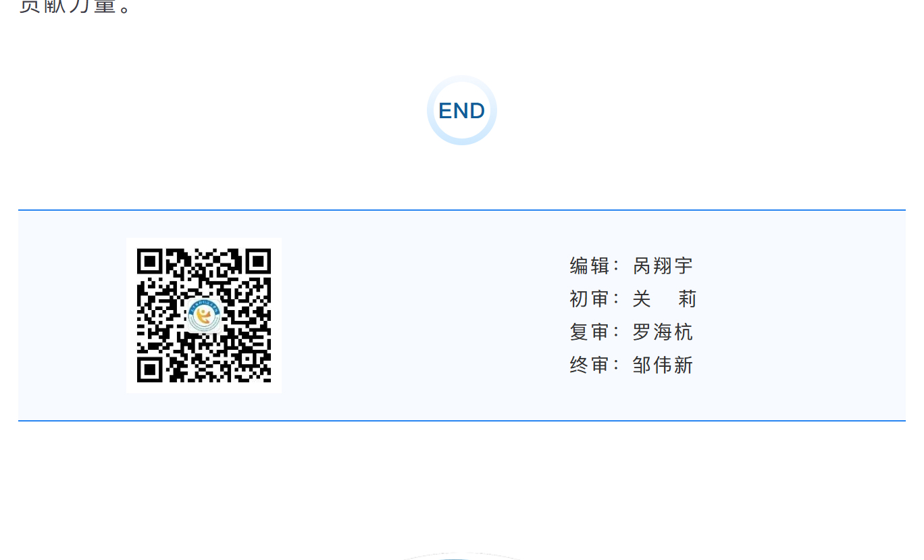The image size is (924, 560).
Task: Click the 编辑 label
Action: (x=590, y=265)
